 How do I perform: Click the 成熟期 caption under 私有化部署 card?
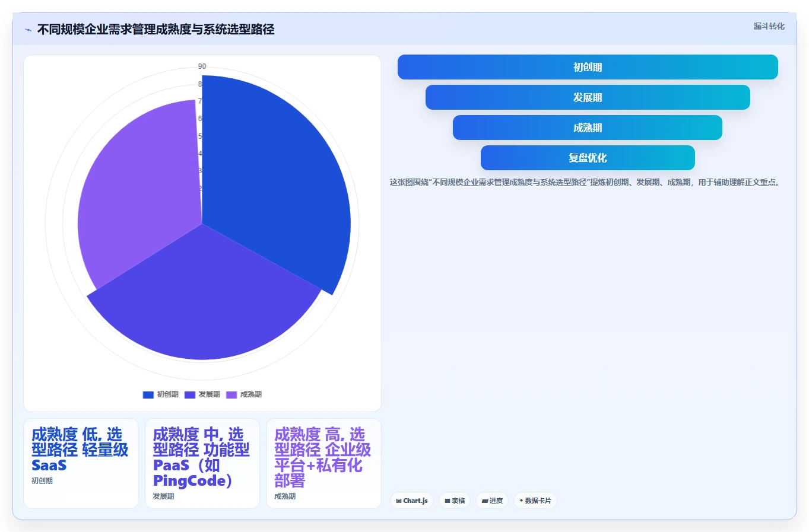[285, 496]
